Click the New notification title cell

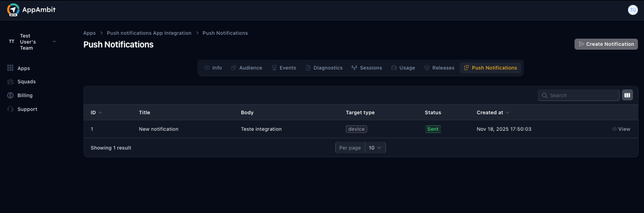[159, 129]
